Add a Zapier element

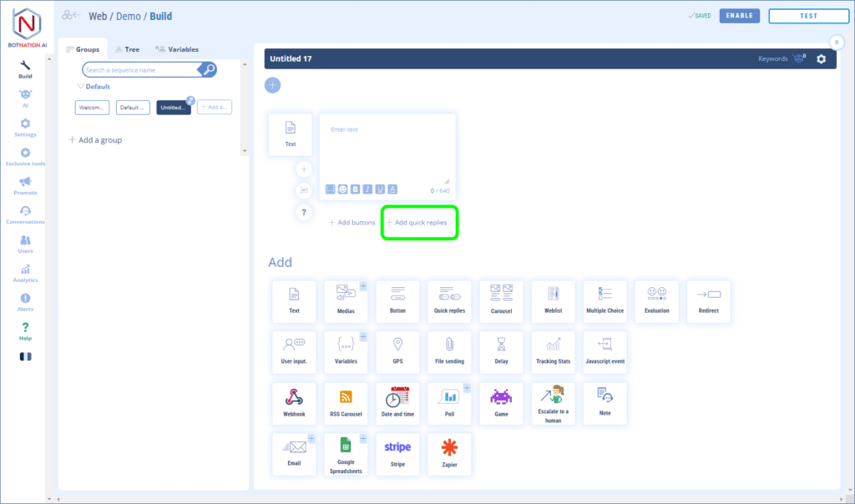[x=449, y=454]
